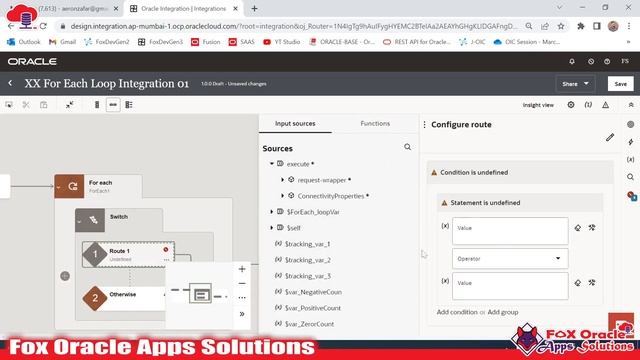The height and width of the screenshot is (360, 640).
Task: Open the Route 1 ellipsis menu
Action: pyautogui.click(x=166, y=260)
